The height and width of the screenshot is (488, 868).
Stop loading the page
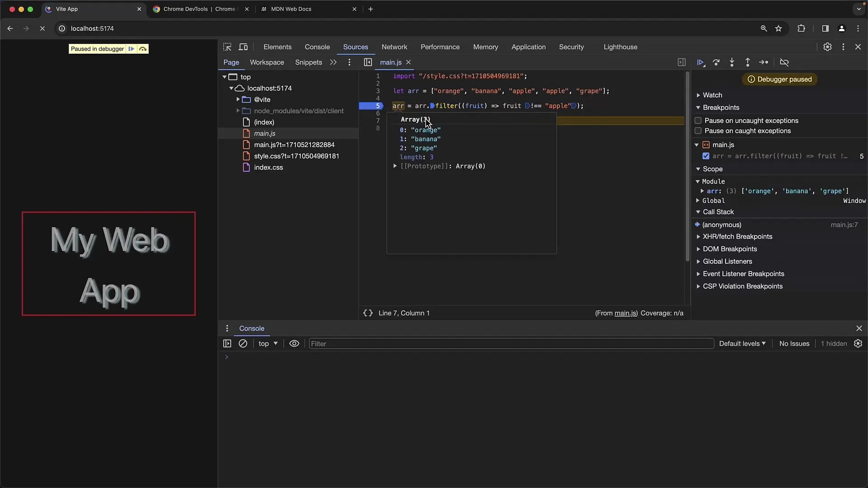point(42,28)
